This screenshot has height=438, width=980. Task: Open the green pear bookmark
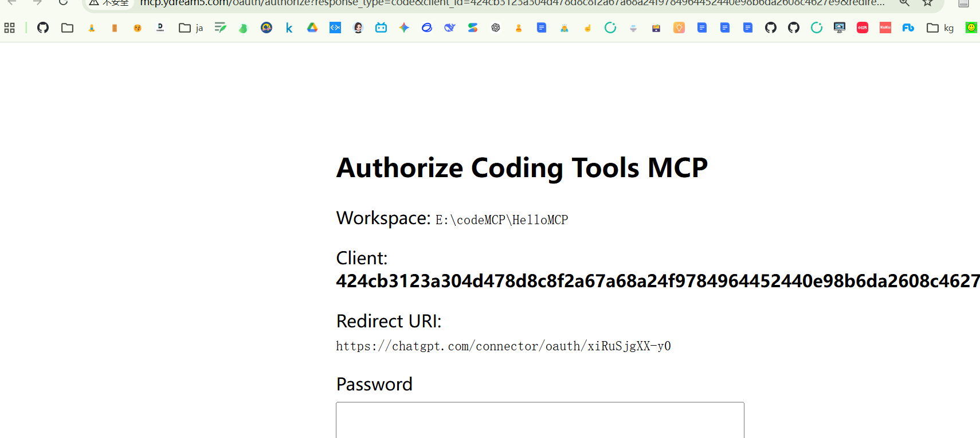(243, 28)
